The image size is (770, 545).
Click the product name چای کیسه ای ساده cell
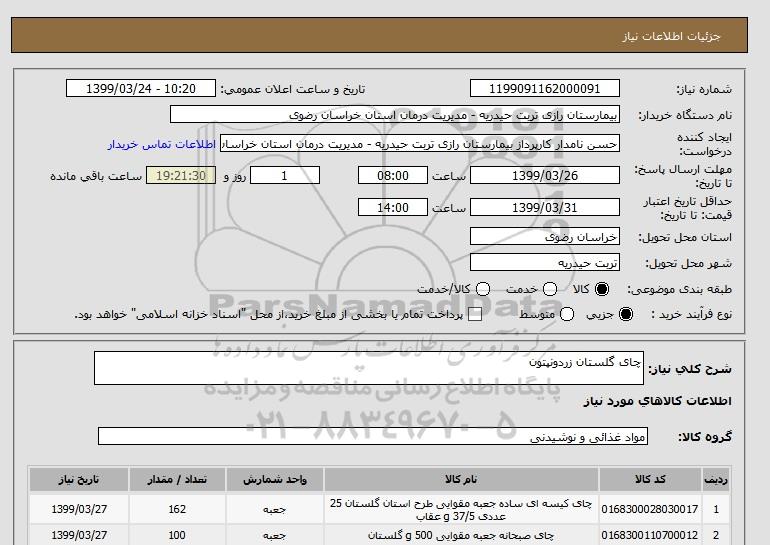tap(461, 509)
